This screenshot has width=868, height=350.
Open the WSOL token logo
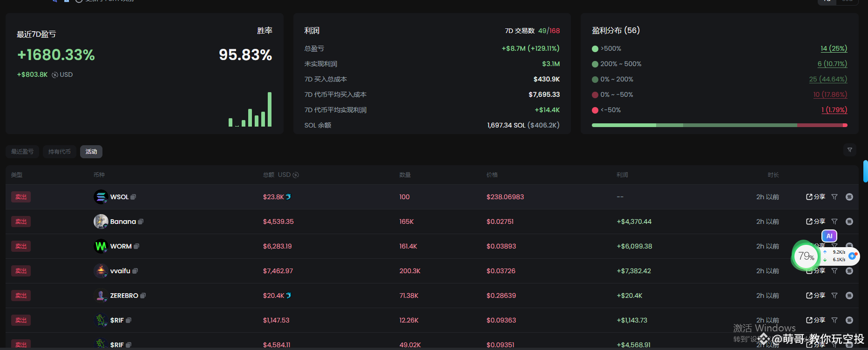tap(101, 197)
